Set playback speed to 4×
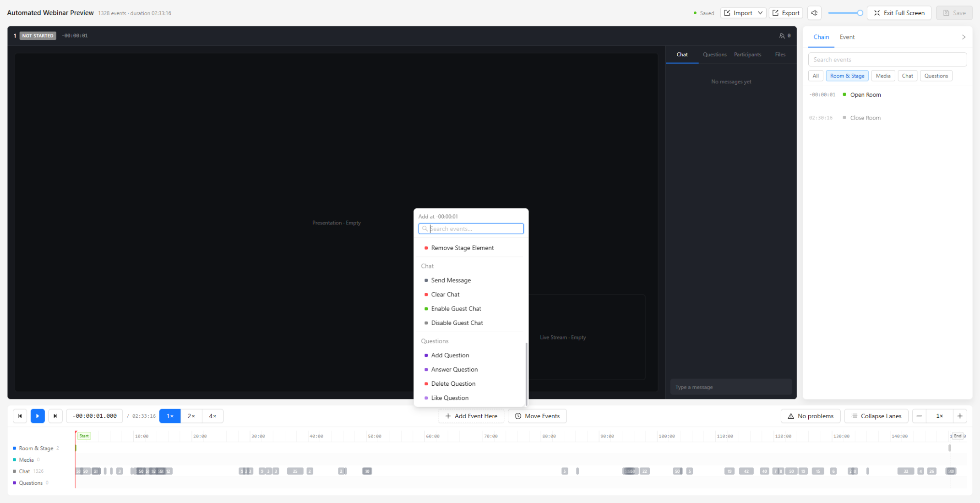 212,416
